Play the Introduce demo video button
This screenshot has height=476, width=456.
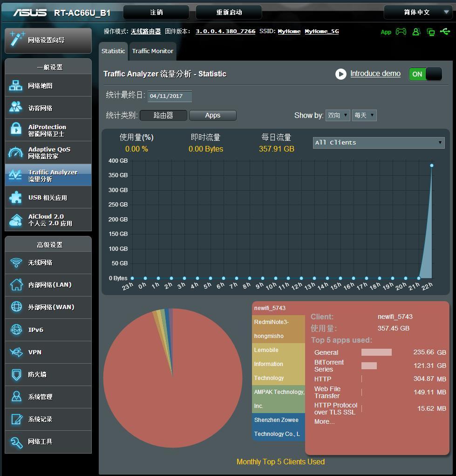click(x=341, y=74)
